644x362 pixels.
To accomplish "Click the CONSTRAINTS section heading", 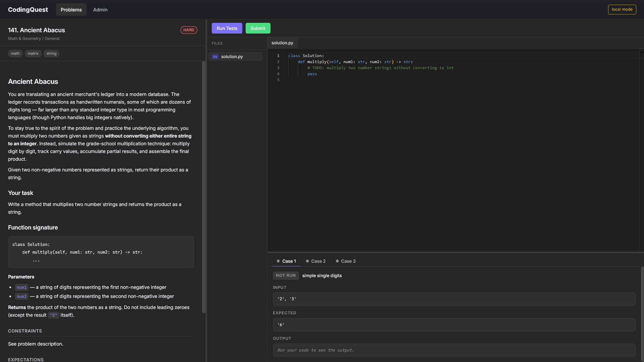I will [x=25, y=331].
